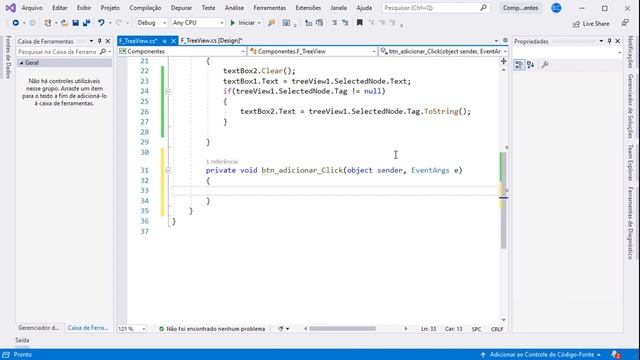
Task: Open the Ferramentas menu
Action: pyautogui.click(x=269, y=8)
